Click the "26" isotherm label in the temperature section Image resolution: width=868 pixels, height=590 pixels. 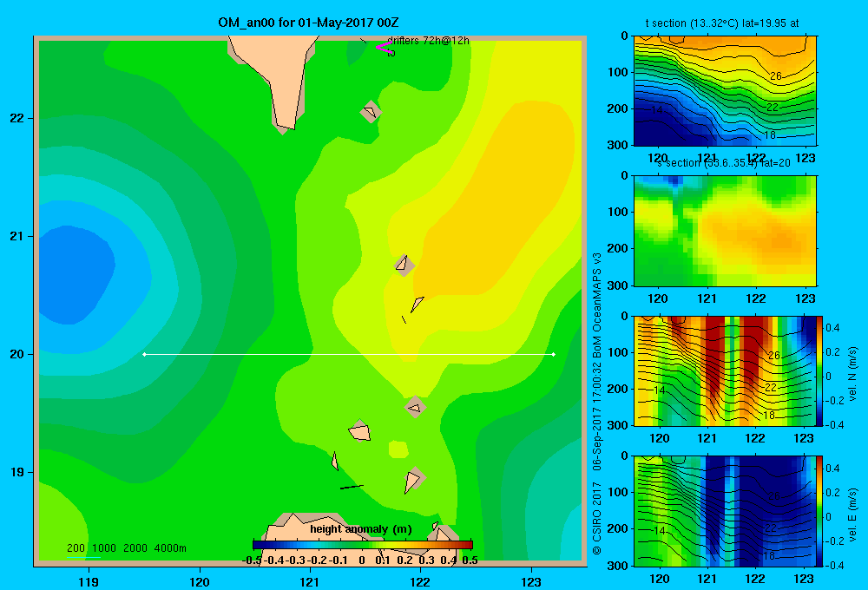point(775,75)
